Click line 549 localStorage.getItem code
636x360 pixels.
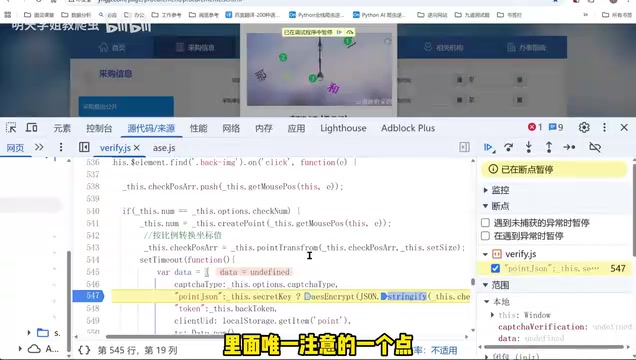pos(262,321)
